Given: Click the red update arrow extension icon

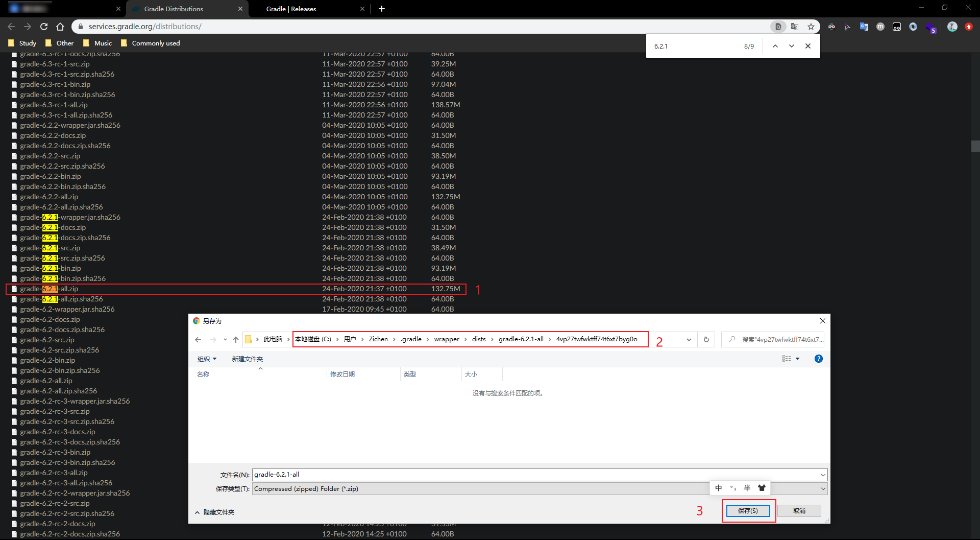Looking at the screenshot, I should [969, 27].
